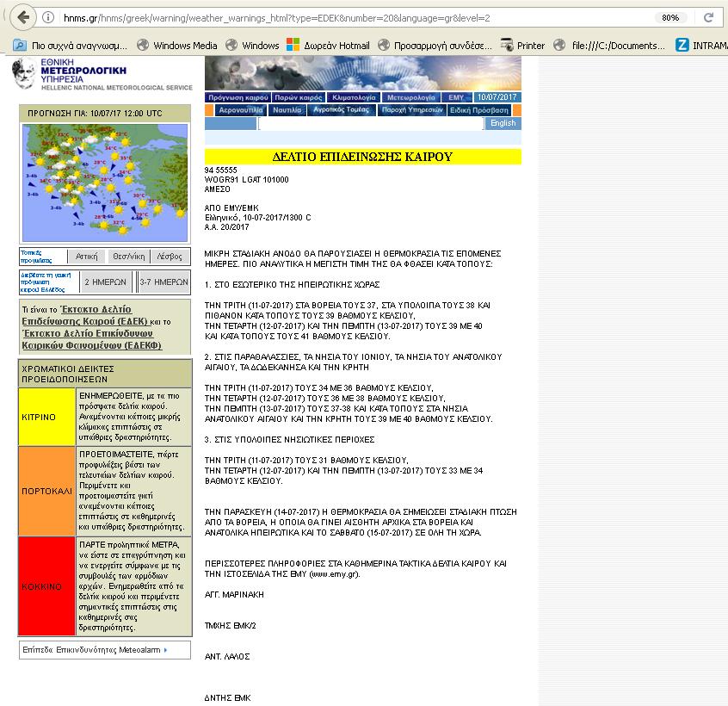This screenshot has height=706, width=728.
Task: Click the 'ΑΠΟ ΕΜΥ/ΕΜΚ' line
Action: pos(231,208)
